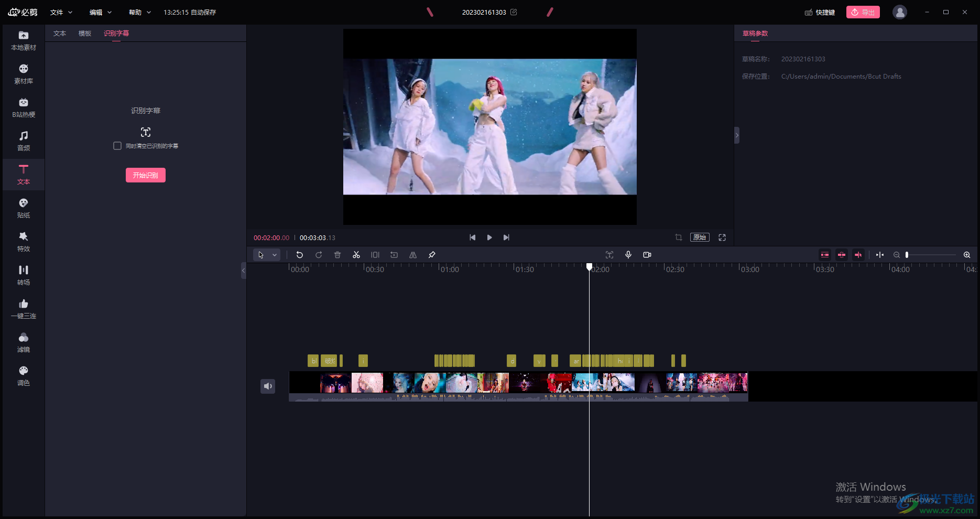Viewport: 980px width, 519px height.
Task: Click the redo arrow in timeline toolbar
Action: pos(319,255)
